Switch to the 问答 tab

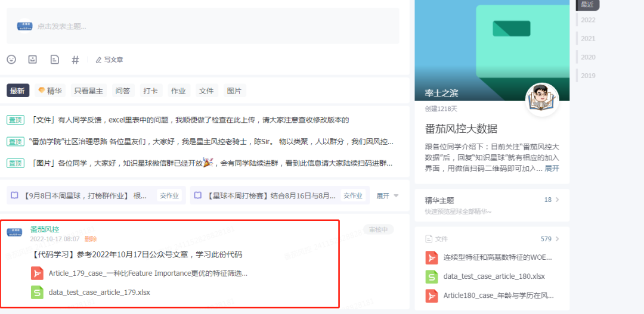pyautogui.click(x=123, y=91)
